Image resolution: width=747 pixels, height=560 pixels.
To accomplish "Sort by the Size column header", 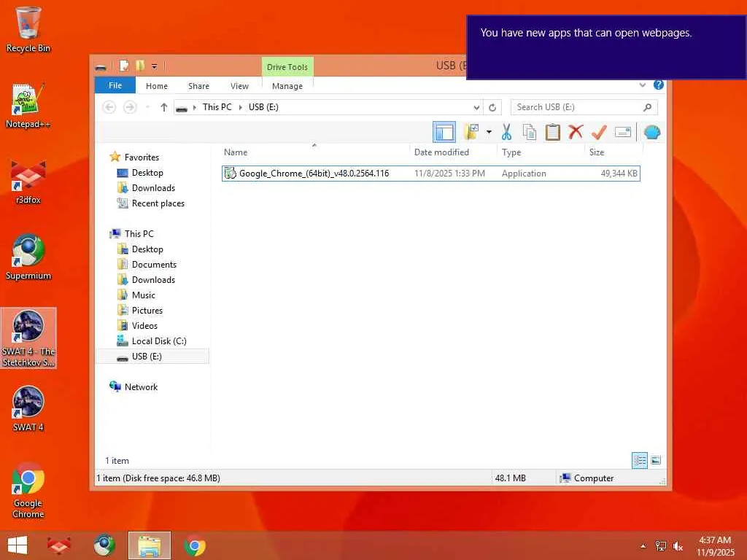I will pos(614,152).
